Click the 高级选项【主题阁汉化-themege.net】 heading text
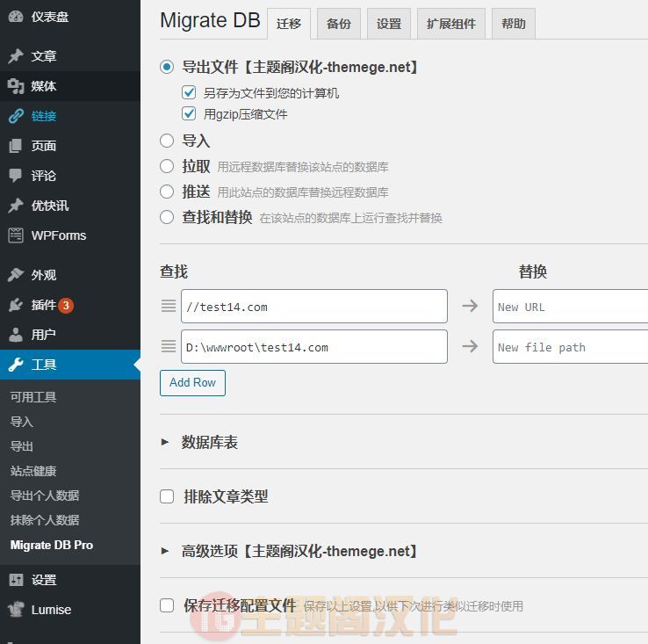 299,551
